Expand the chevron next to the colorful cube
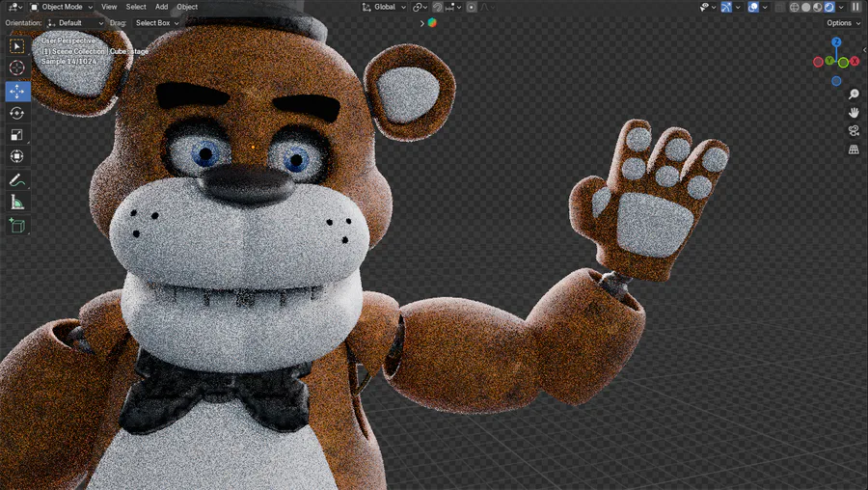 (x=421, y=23)
